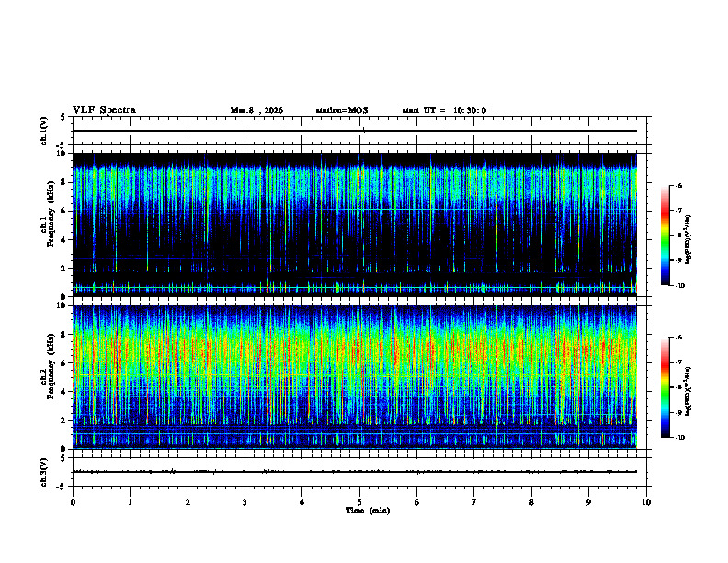Click the ch.1 color bar log(PSD) label

[688, 240]
